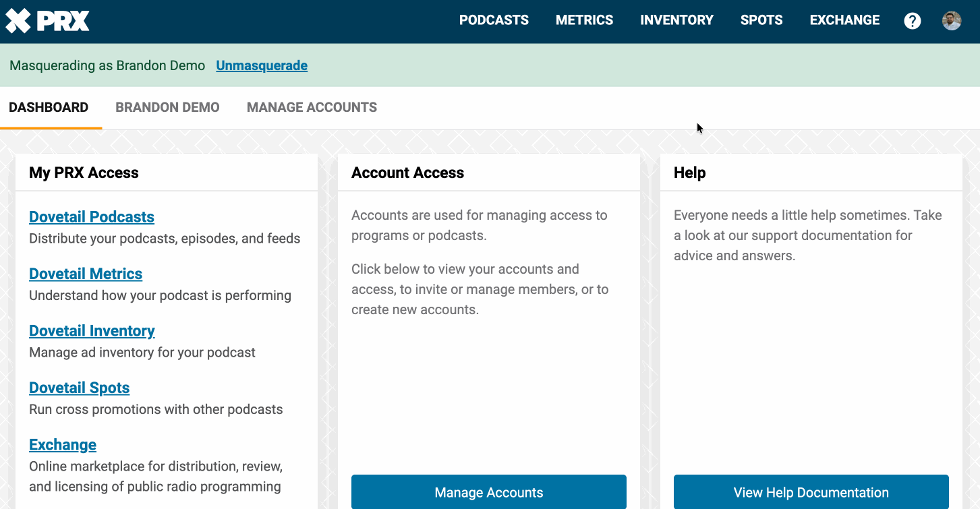Open Inventory in the top navigation

[x=676, y=20]
